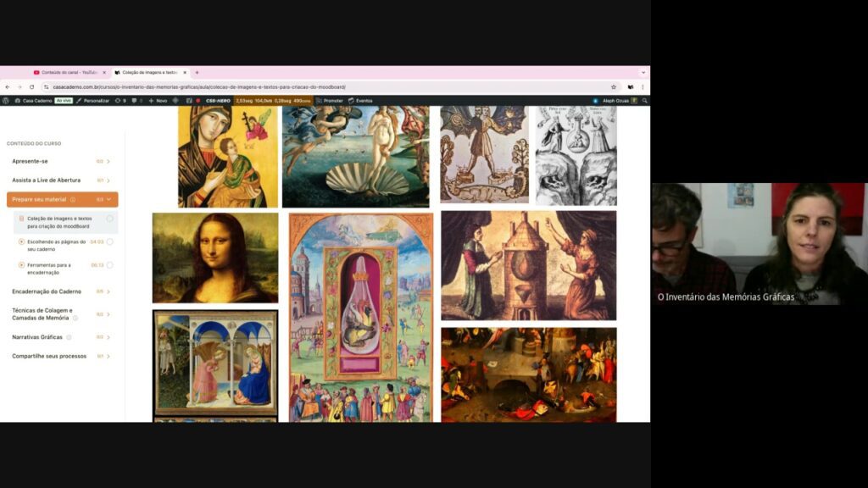Image resolution: width=868 pixels, height=488 pixels.
Task: Mark Coleção de imagens lesson complete
Action: pos(109,219)
